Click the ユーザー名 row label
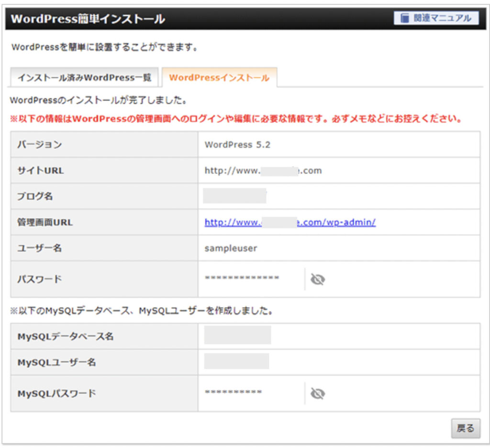This screenshot has width=490, height=448. 39,248
